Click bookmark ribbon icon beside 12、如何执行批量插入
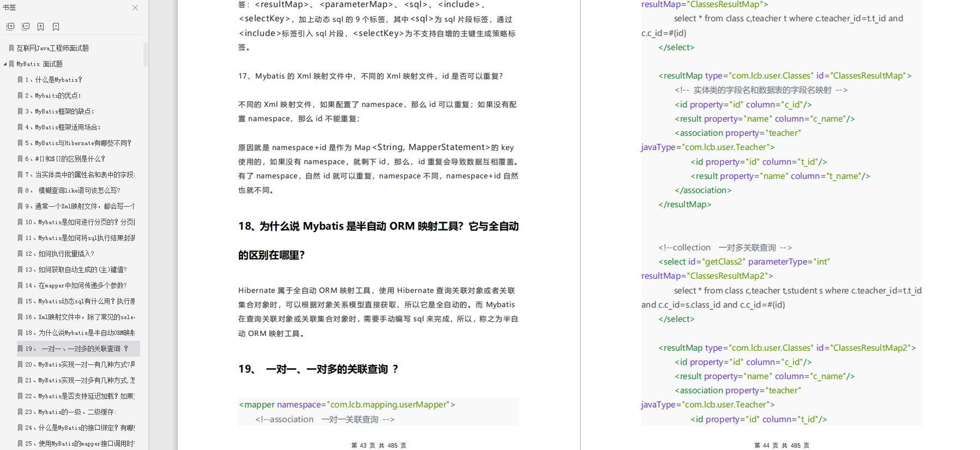The width and height of the screenshot is (980, 450). click(x=20, y=254)
